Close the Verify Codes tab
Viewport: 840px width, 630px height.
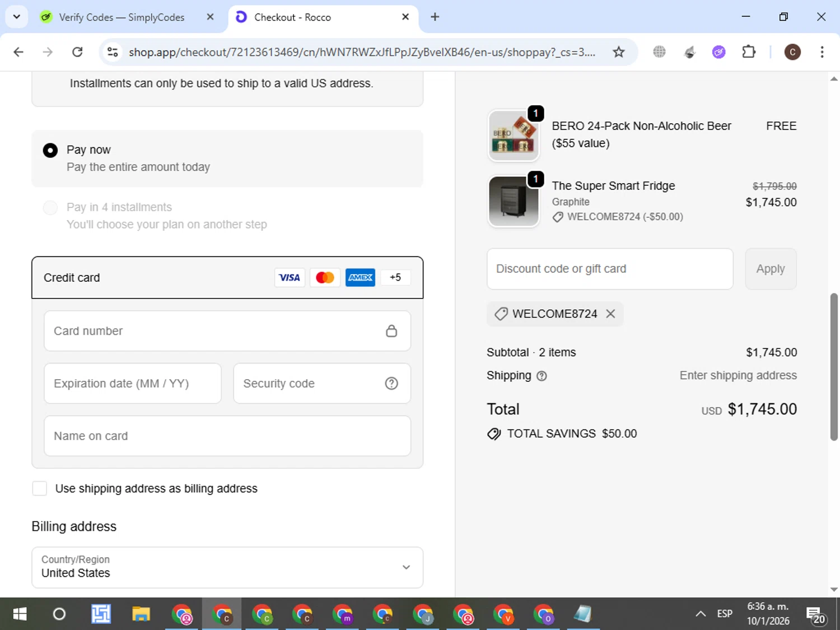[210, 17]
